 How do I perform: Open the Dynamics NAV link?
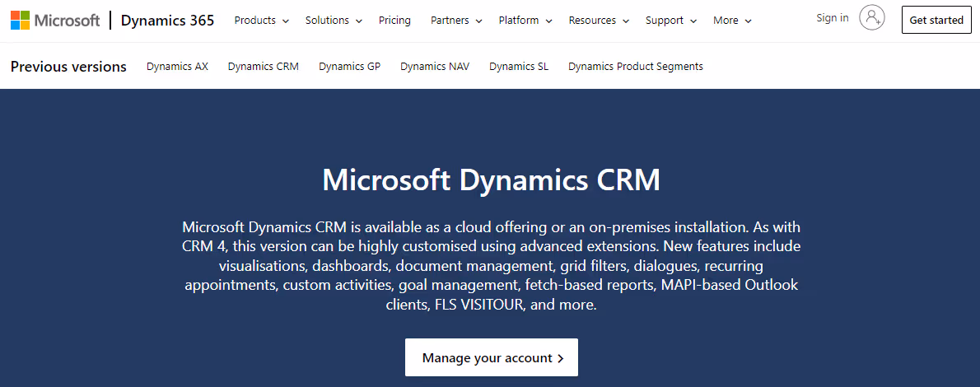(x=435, y=66)
